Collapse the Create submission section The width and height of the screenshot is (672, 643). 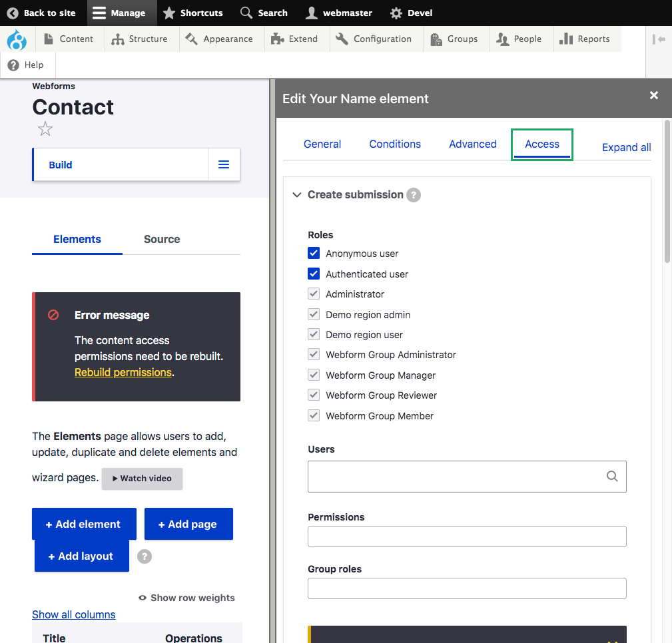click(x=297, y=195)
